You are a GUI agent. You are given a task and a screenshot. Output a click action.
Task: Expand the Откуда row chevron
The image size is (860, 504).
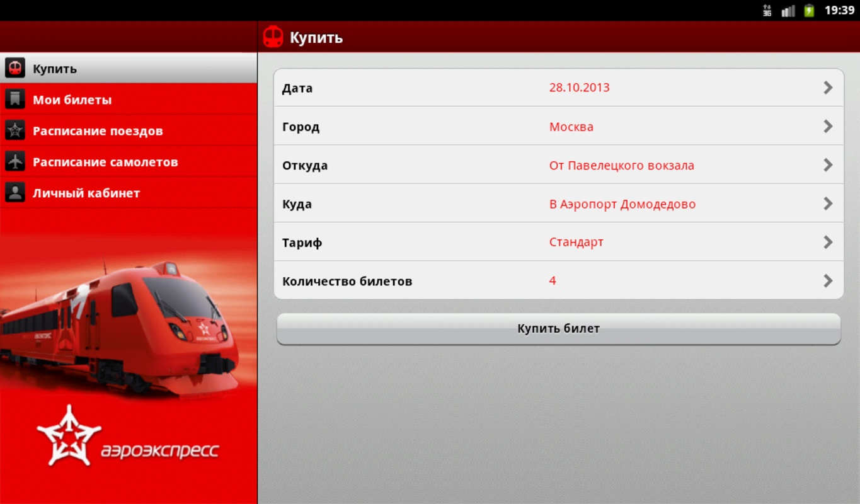click(x=828, y=165)
